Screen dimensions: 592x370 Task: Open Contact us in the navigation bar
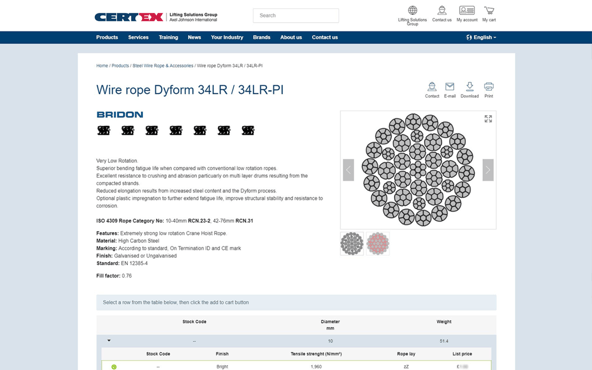coord(325,37)
